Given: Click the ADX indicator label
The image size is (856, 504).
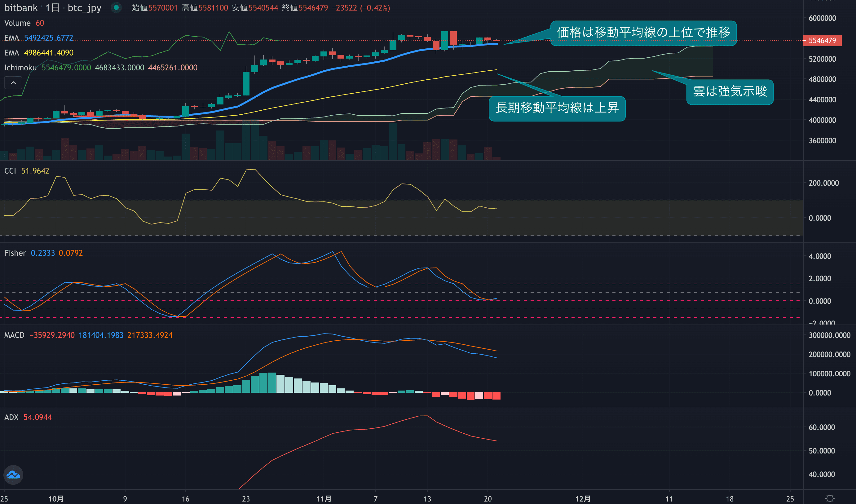Looking at the screenshot, I should pyautogui.click(x=11, y=418).
